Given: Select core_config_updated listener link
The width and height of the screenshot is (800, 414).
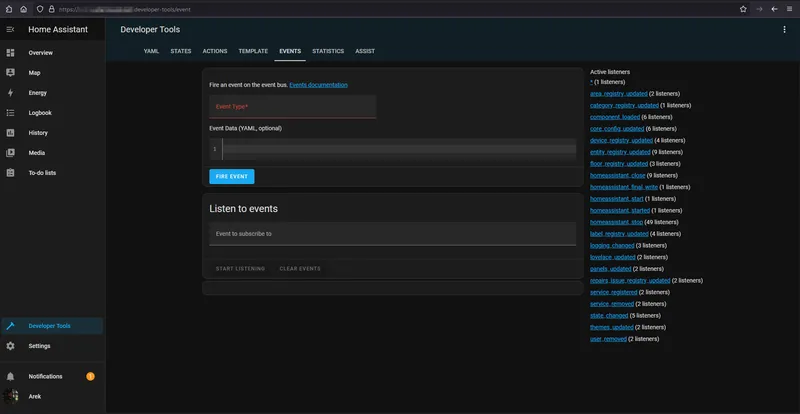Looking at the screenshot, I should coord(617,129).
